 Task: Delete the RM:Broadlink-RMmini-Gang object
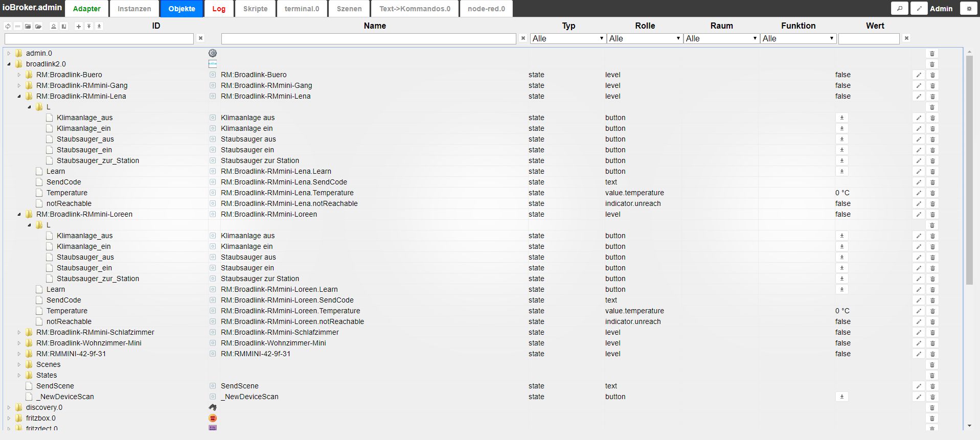(932, 86)
